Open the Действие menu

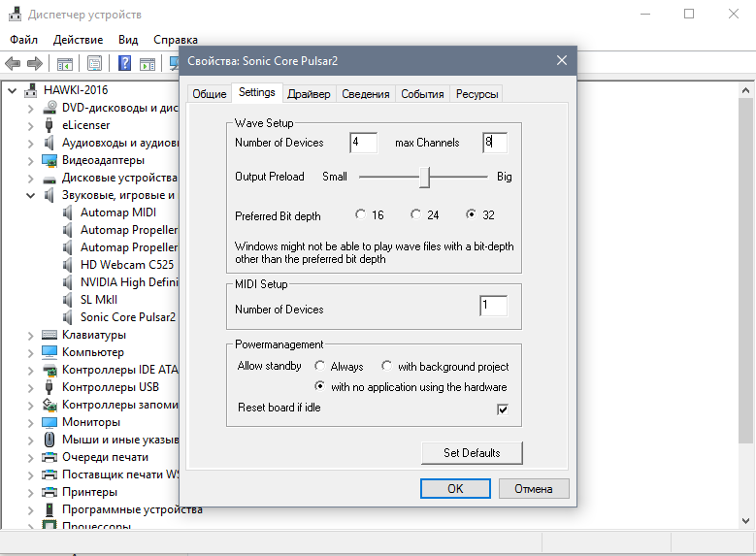click(x=78, y=40)
